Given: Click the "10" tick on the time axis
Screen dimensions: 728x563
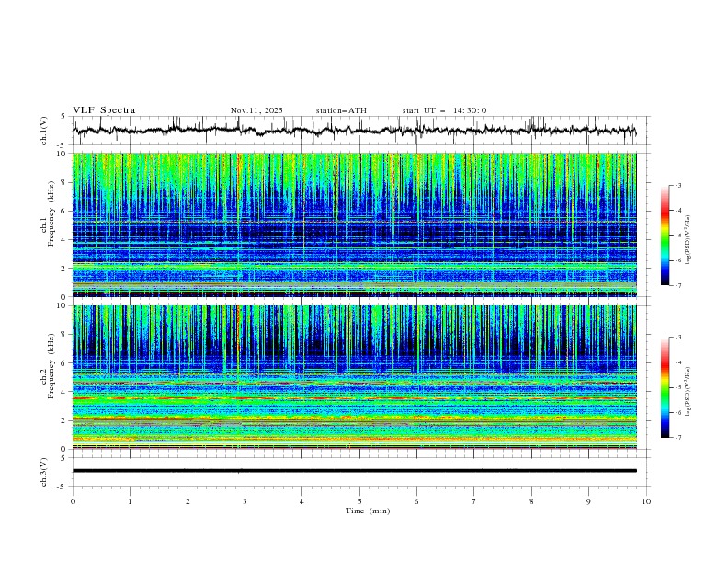Looking at the screenshot, I should 646,501.
